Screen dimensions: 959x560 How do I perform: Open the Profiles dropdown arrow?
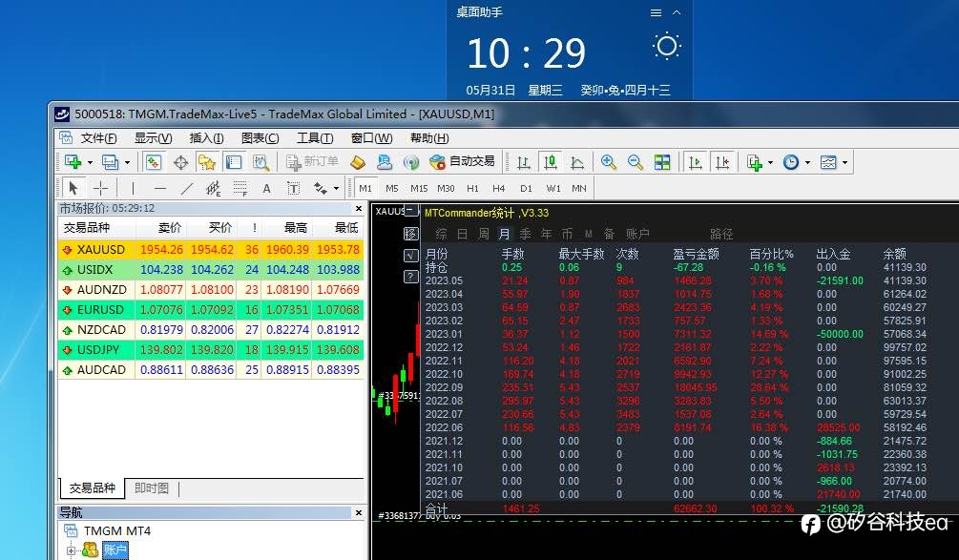click(127, 162)
